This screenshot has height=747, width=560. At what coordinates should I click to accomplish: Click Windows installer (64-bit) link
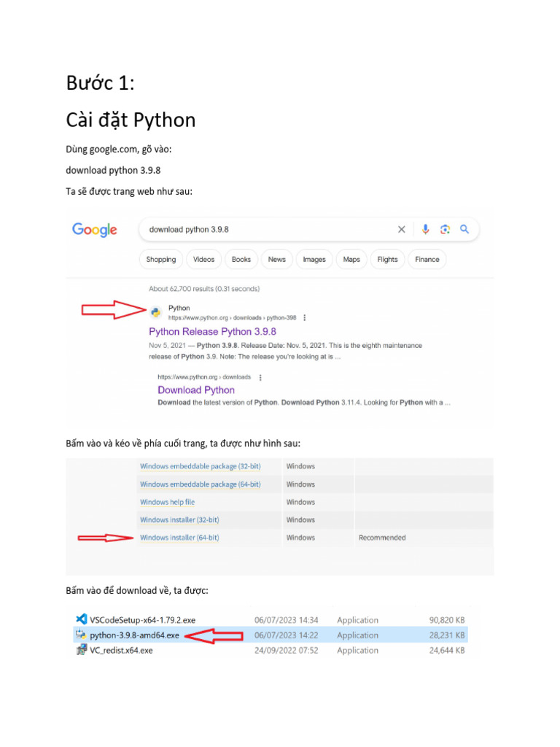pyautogui.click(x=179, y=538)
